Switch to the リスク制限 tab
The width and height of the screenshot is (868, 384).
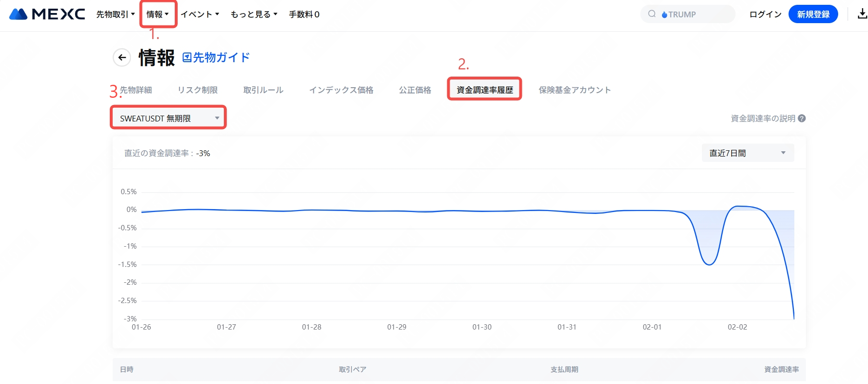coord(197,90)
